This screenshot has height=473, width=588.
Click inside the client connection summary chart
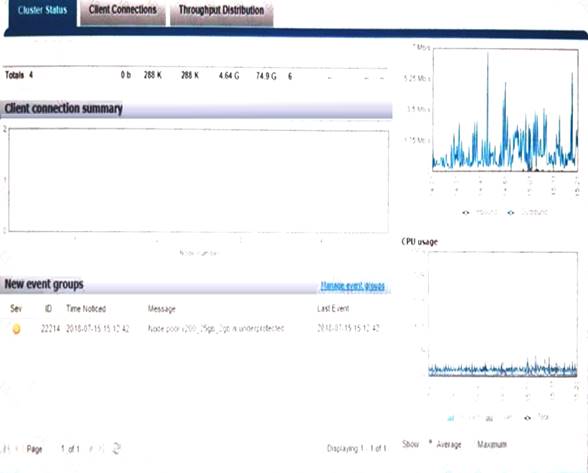coord(198,180)
